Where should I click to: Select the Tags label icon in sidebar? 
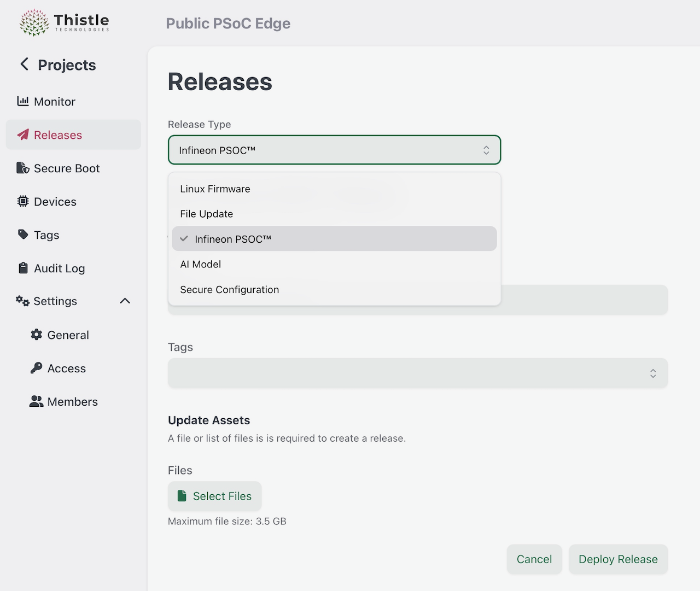pyautogui.click(x=22, y=235)
